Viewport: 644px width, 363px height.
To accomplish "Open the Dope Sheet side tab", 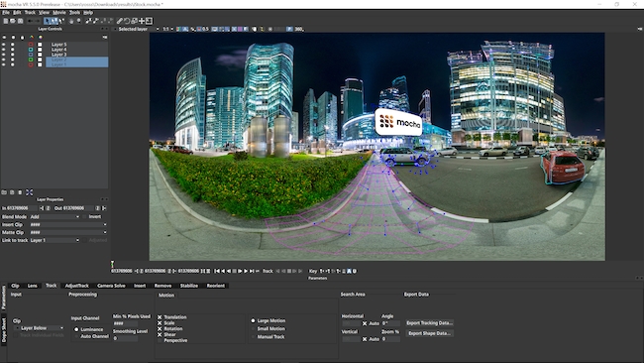I will click(x=4, y=329).
